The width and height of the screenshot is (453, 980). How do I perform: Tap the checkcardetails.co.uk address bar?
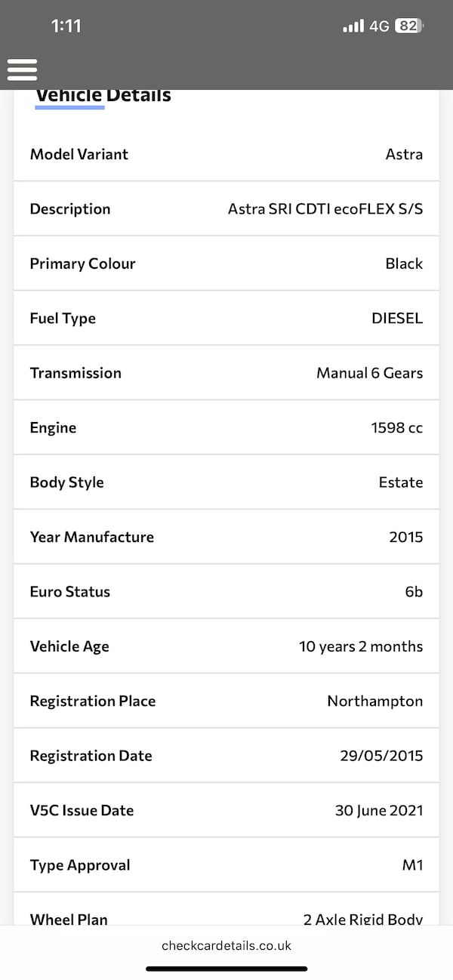[226, 945]
